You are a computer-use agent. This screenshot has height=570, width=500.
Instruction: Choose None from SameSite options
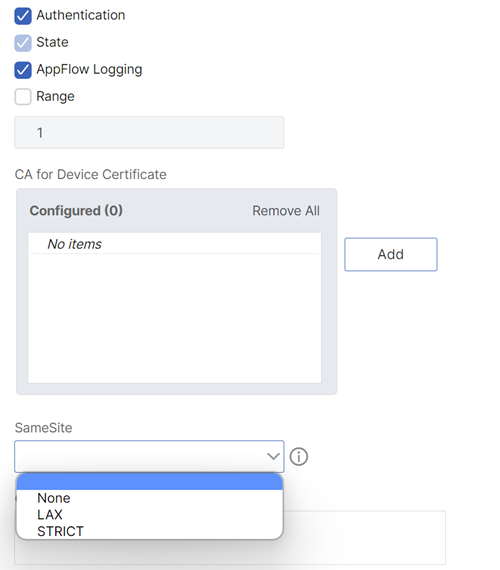click(x=149, y=498)
